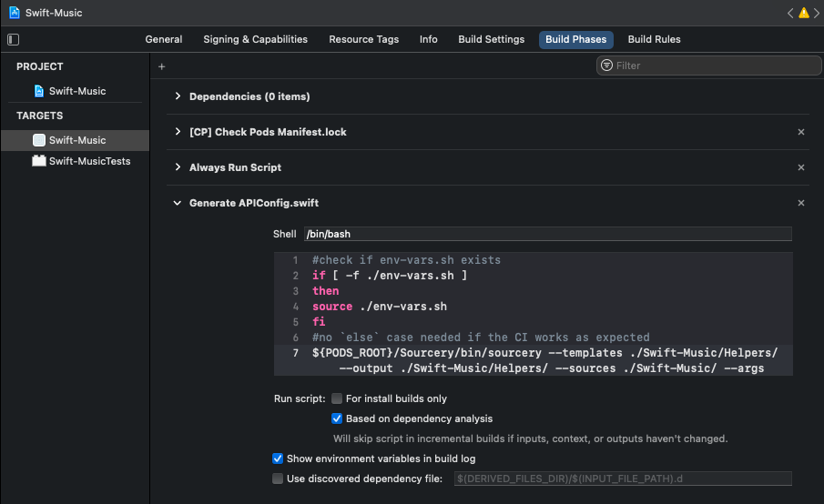Viewport: 824px width, 504px height.
Task: Open the Build Rules tab
Action: (655, 39)
